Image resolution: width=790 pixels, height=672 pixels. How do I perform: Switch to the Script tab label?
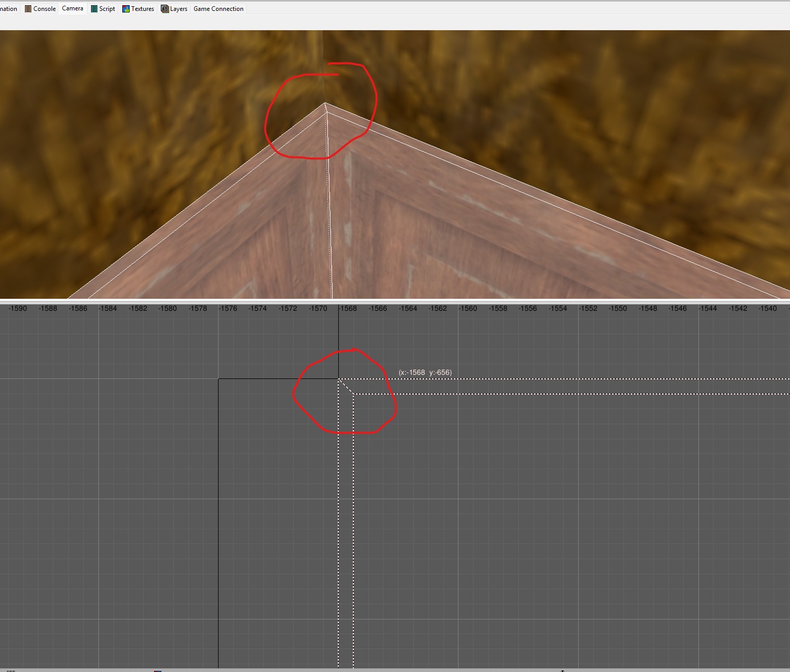coord(107,9)
